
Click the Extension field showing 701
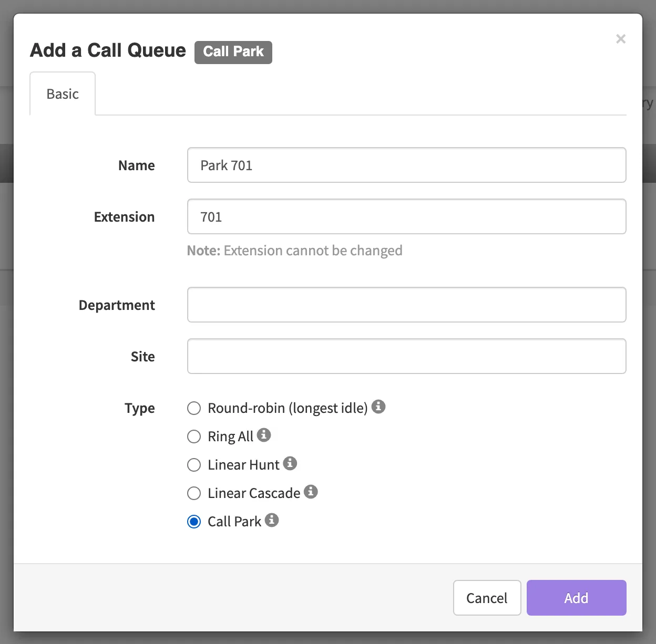pos(406,216)
